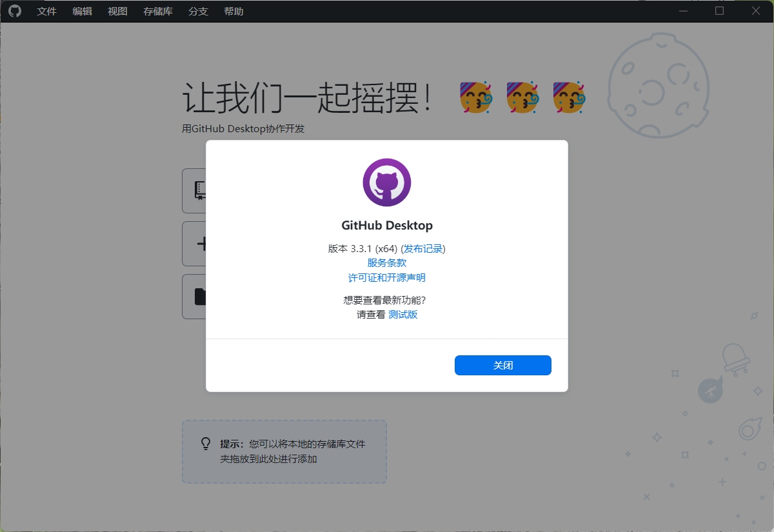The image size is (774, 532).
Task: Open the 编辑 menu
Action: click(x=83, y=11)
